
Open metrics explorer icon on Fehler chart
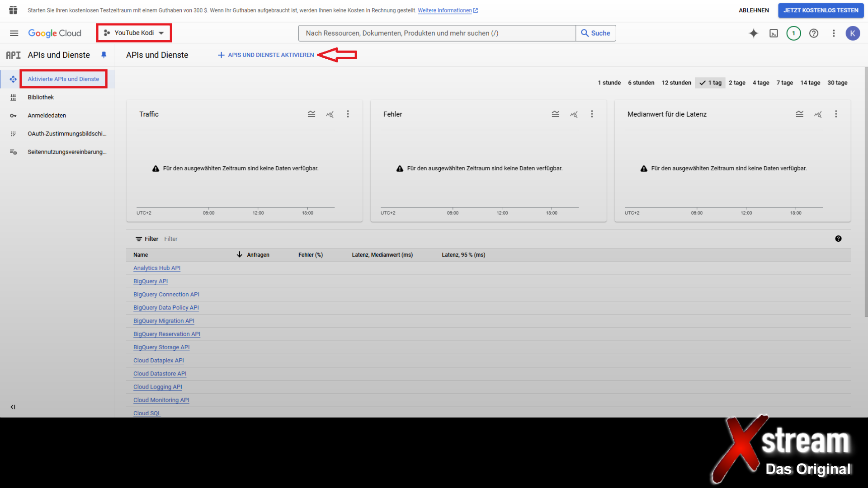[574, 114]
